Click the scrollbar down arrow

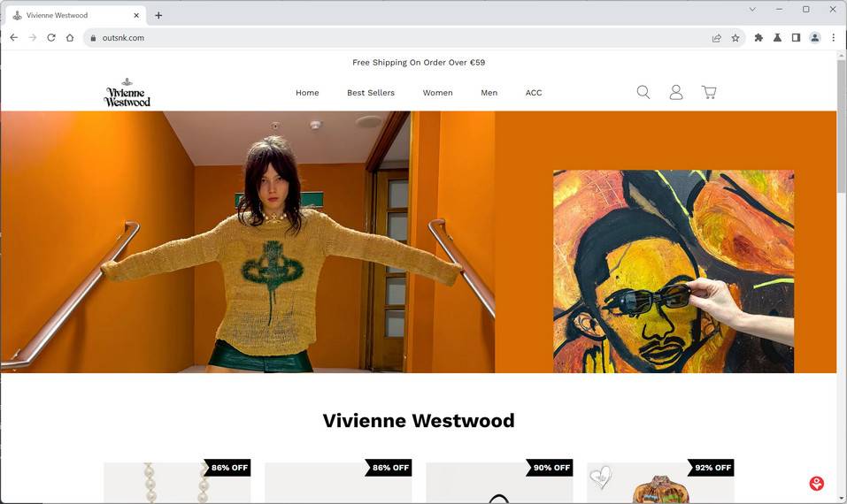[842, 498]
